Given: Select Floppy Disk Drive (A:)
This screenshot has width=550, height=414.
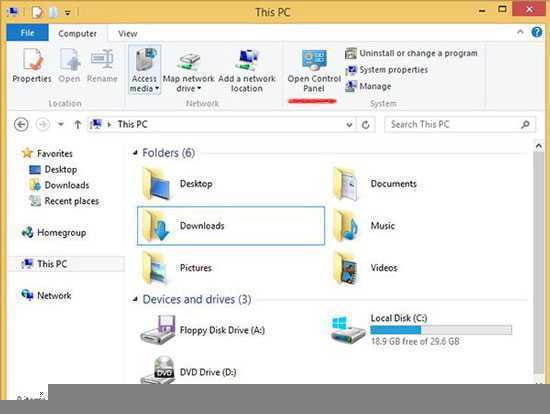Looking at the screenshot, I should pyautogui.click(x=203, y=330).
